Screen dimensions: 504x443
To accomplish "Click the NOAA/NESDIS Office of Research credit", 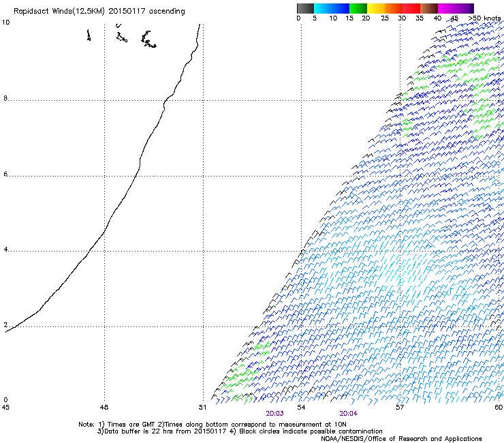I will [401, 438].
